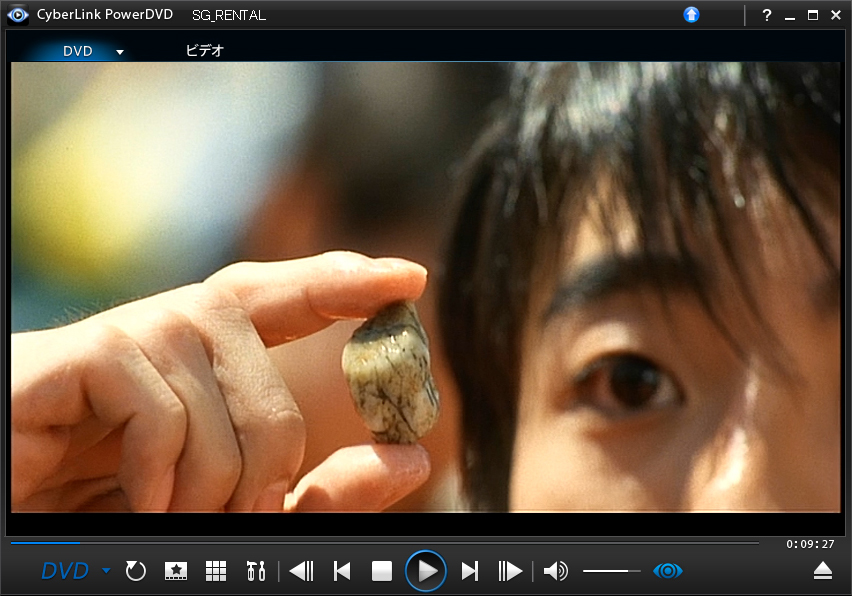
Task: Step forward one frame
Action: click(511, 571)
